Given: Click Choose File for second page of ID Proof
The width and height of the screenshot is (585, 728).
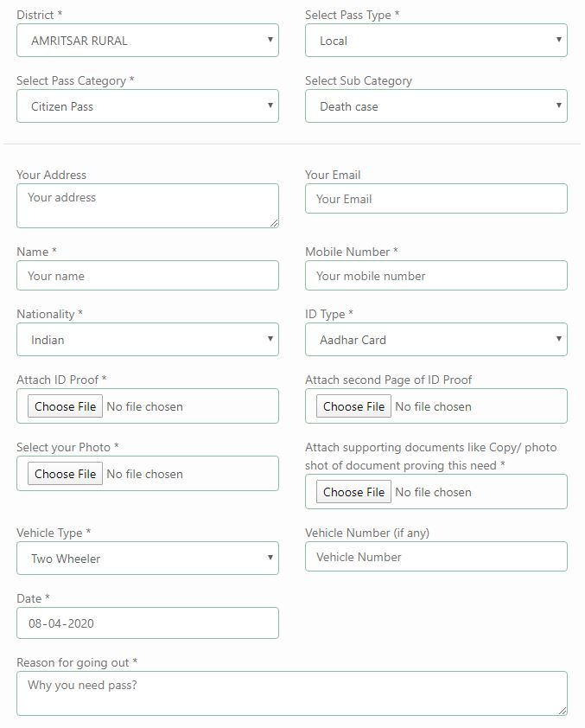Looking at the screenshot, I should point(353,406).
